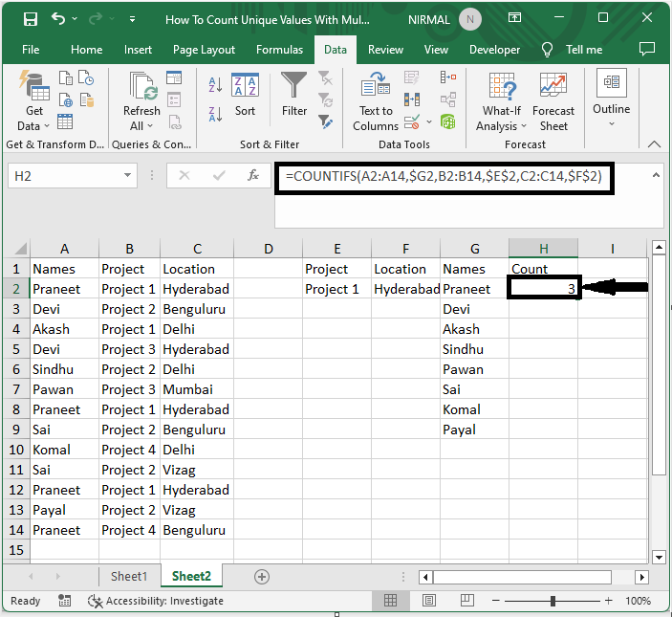Open the Developer tab

click(x=494, y=50)
